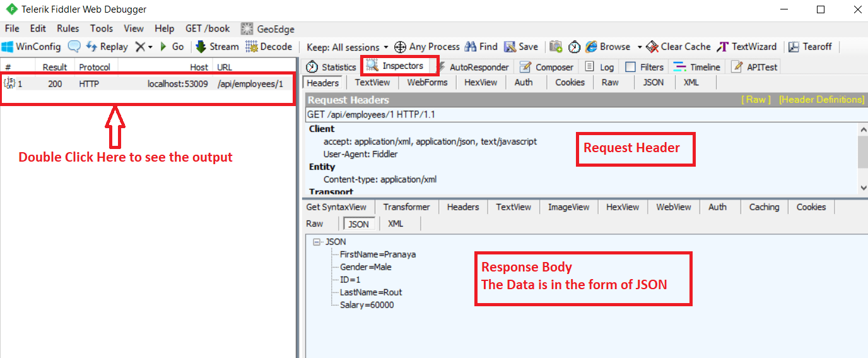
Task: Open the ImageView response tab
Action: click(x=568, y=207)
